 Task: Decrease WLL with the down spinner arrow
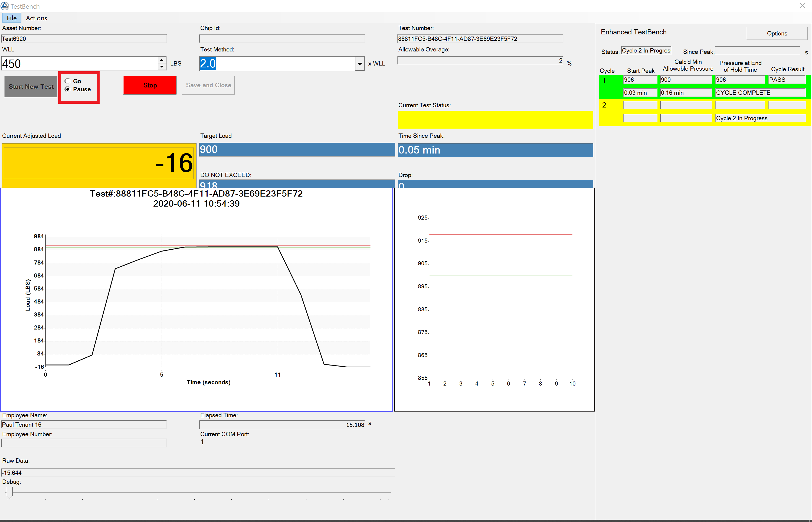tap(162, 67)
